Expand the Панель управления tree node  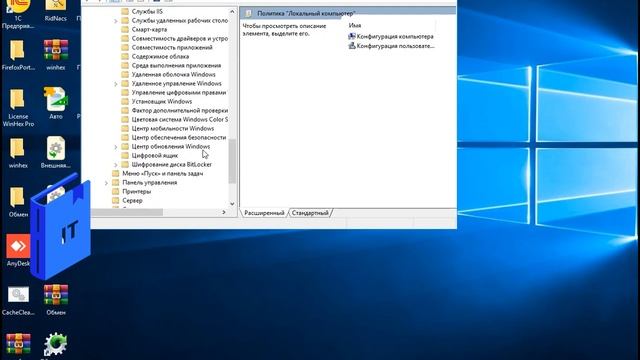(x=106, y=182)
